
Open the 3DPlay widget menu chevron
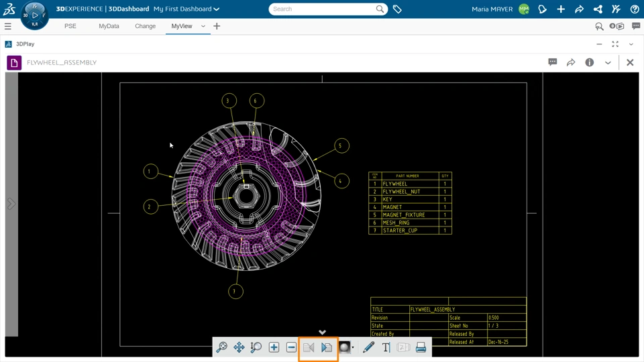(631, 44)
